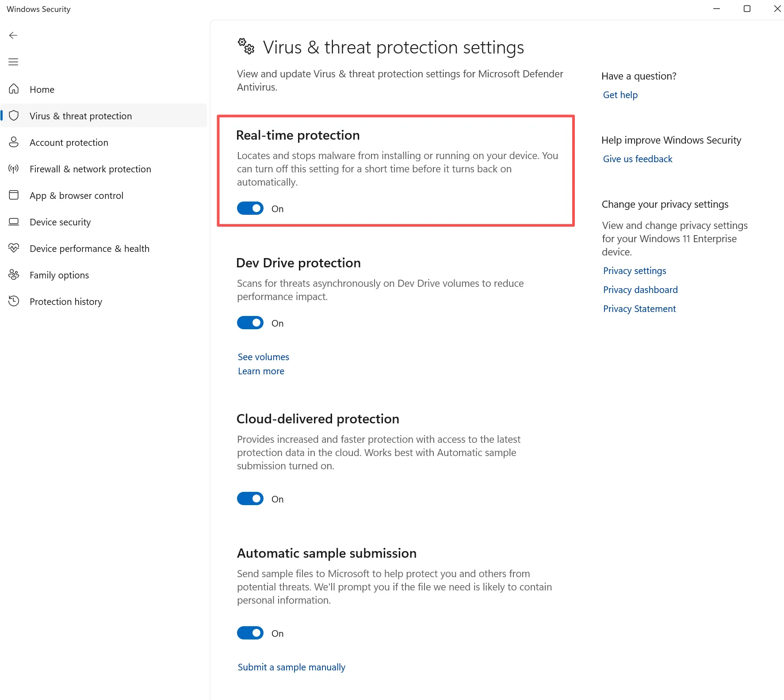Click the back arrow icon
Viewport: 784px width, 700px height.
13,35
